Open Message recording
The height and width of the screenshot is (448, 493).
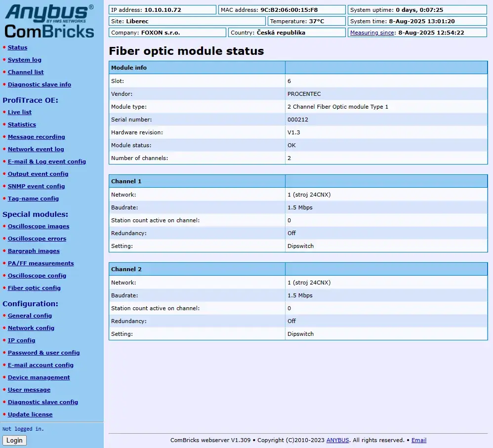(36, 137)
